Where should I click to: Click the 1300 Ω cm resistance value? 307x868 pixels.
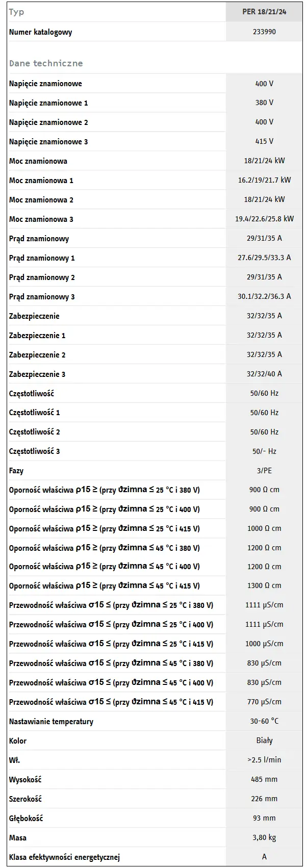(x=264, y=586)
